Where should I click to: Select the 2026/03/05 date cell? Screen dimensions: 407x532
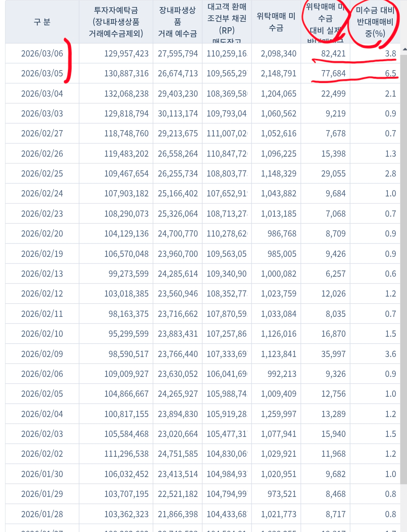click(x=42, y=73)
